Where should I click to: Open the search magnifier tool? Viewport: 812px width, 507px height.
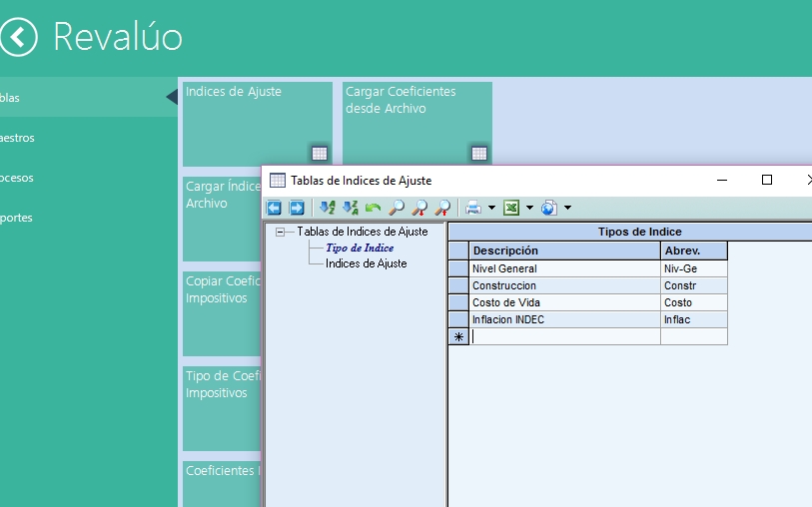tap(397, 208)
